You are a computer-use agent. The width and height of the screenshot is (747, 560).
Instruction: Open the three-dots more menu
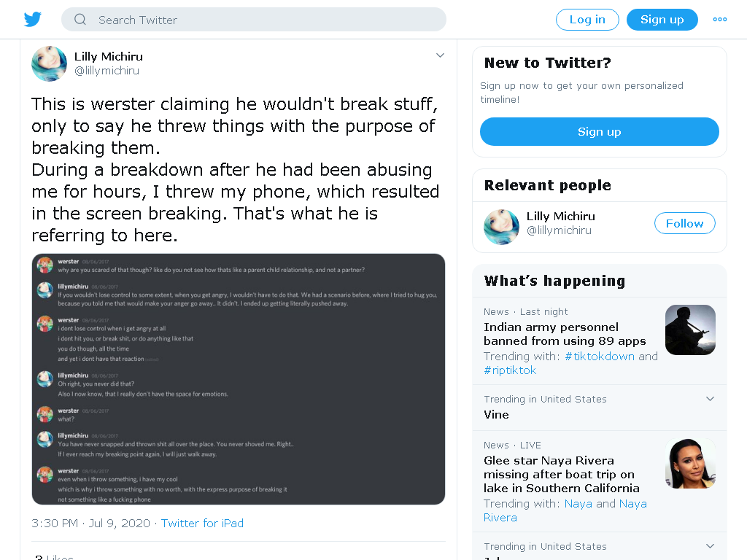click(x=719, y=20)
